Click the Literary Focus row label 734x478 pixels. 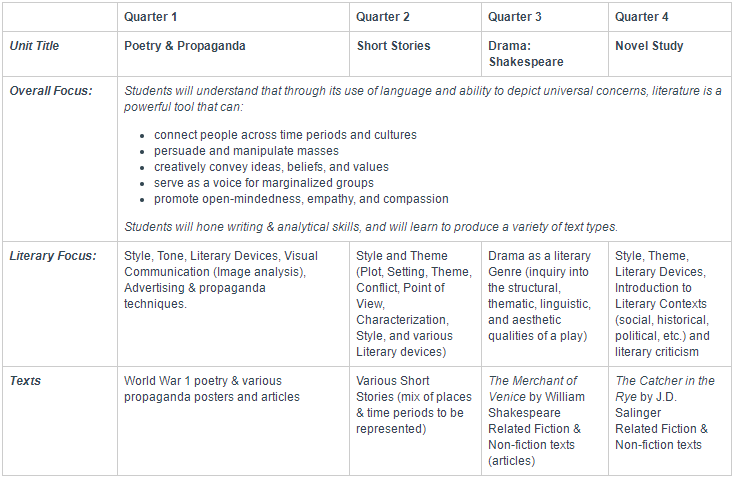pyautogui.click(x=53, y=256)
